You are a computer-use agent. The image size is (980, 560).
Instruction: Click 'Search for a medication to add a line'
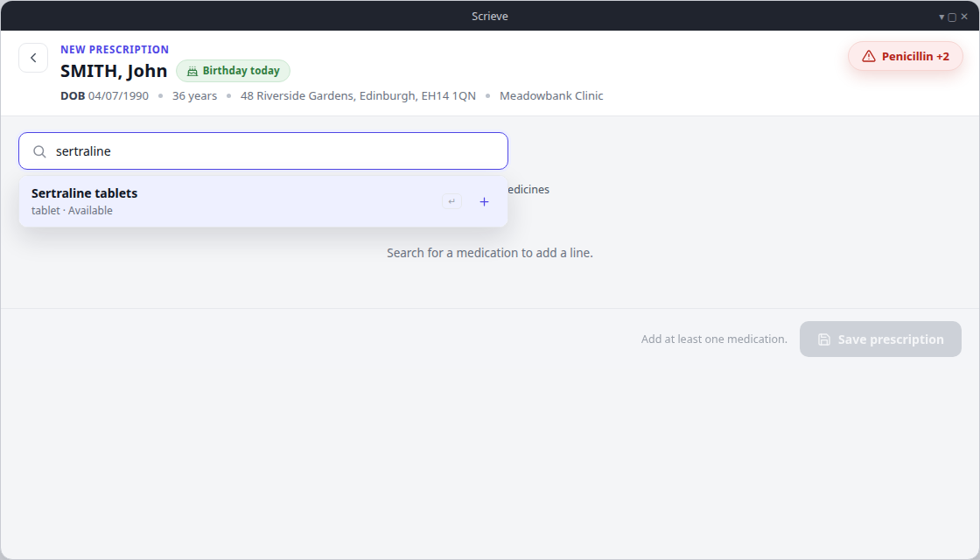490,253
